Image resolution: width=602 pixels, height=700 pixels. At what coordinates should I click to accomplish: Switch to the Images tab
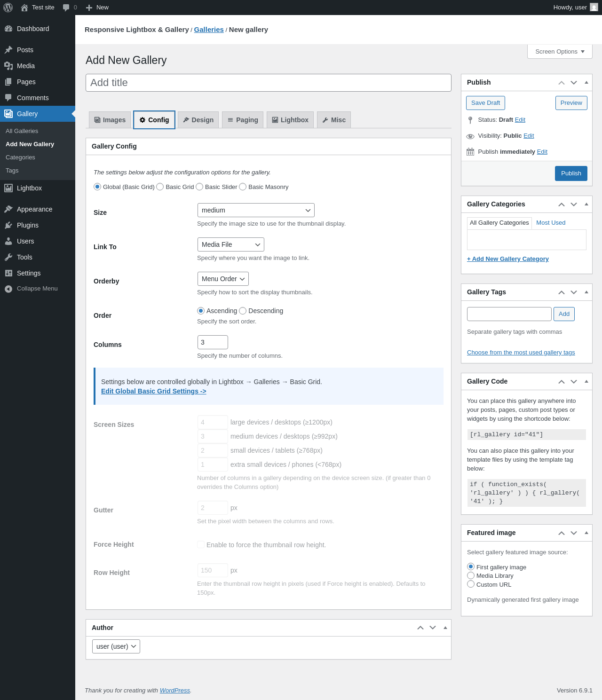[x=110, y=120]
